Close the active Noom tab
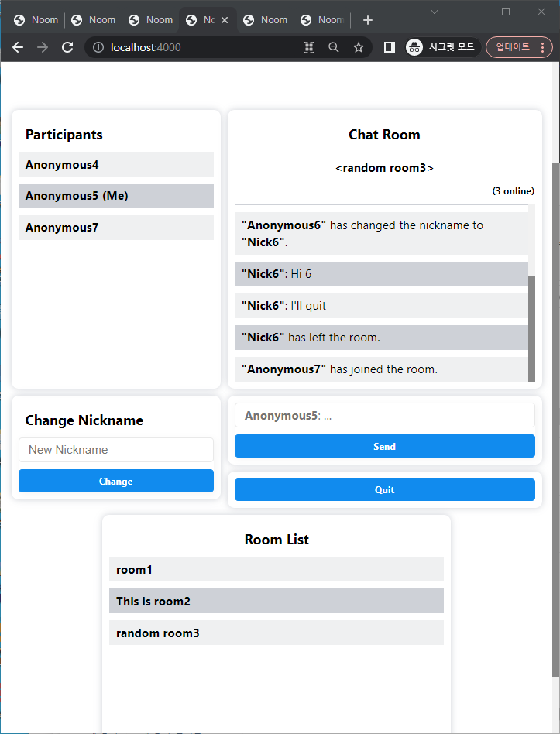 (x=225, y=20)
